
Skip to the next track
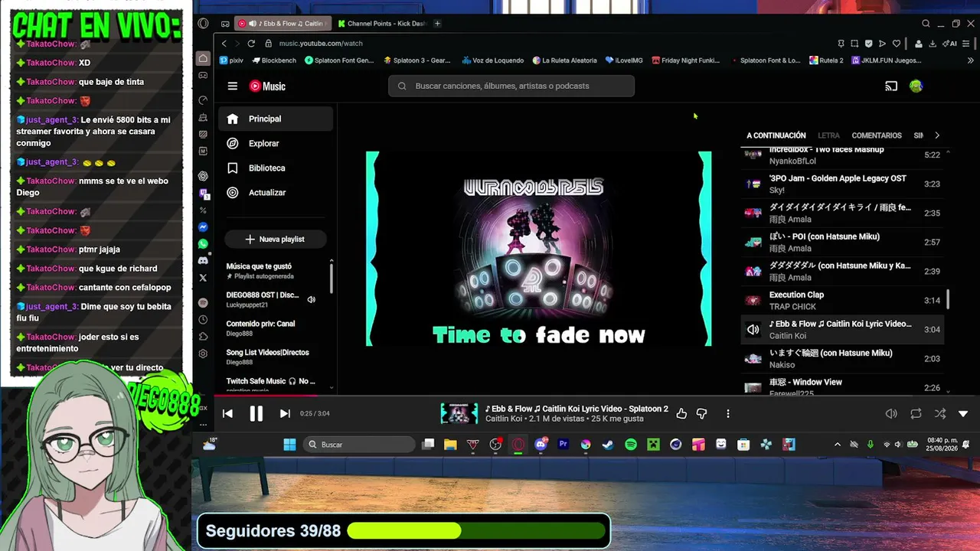pos(285,413)
